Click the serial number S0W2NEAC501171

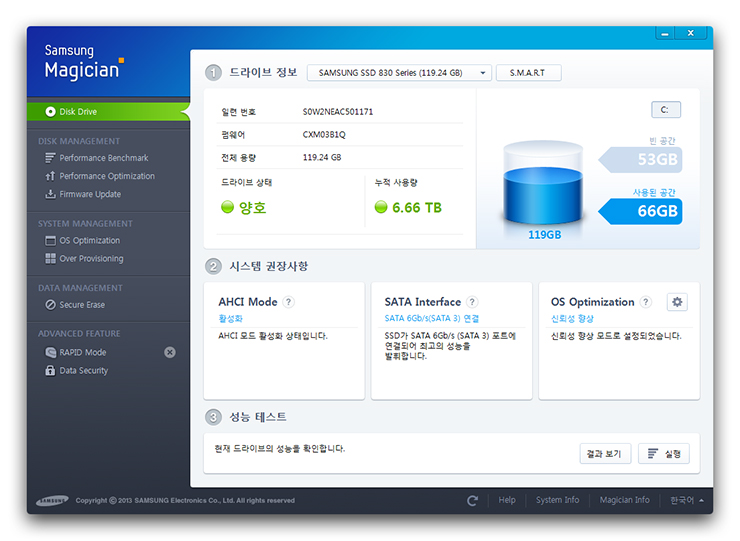pyautogui.click(x=337, y=112)
